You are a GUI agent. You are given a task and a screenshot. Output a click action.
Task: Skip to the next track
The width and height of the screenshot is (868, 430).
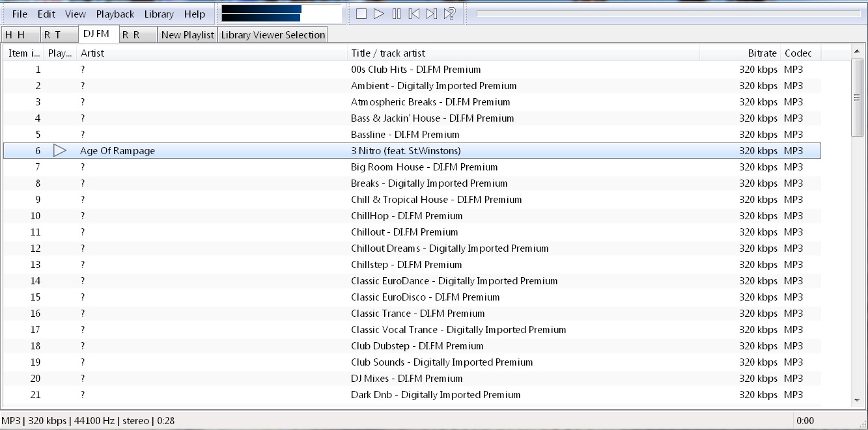pyautogui.click(x=432, y=14)
